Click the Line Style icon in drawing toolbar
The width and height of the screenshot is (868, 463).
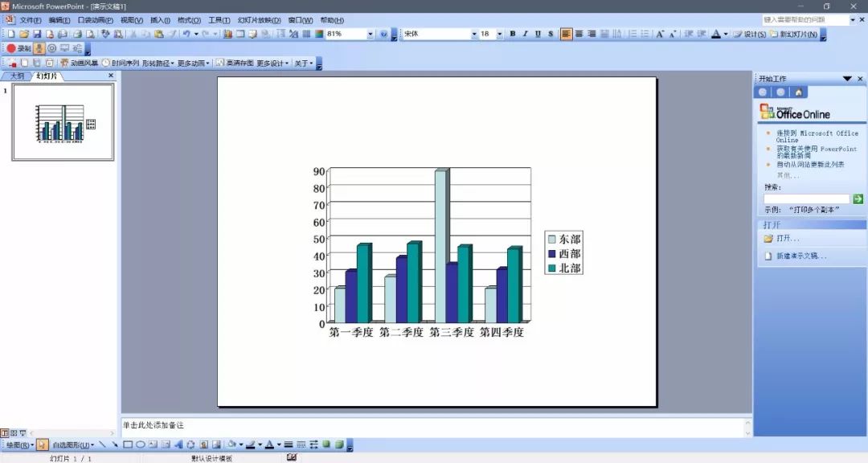289,445
